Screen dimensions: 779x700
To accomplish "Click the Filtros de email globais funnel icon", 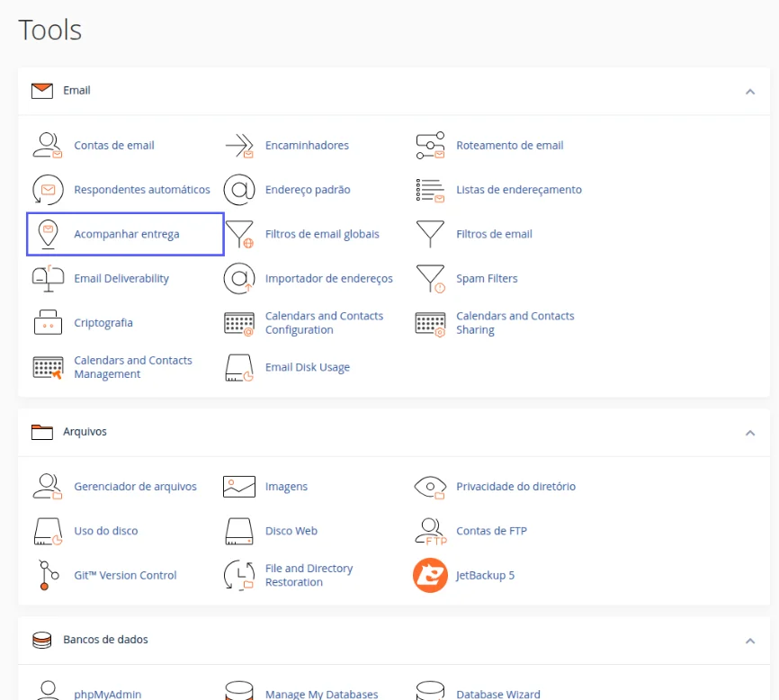I will click(x=239, y=234).
